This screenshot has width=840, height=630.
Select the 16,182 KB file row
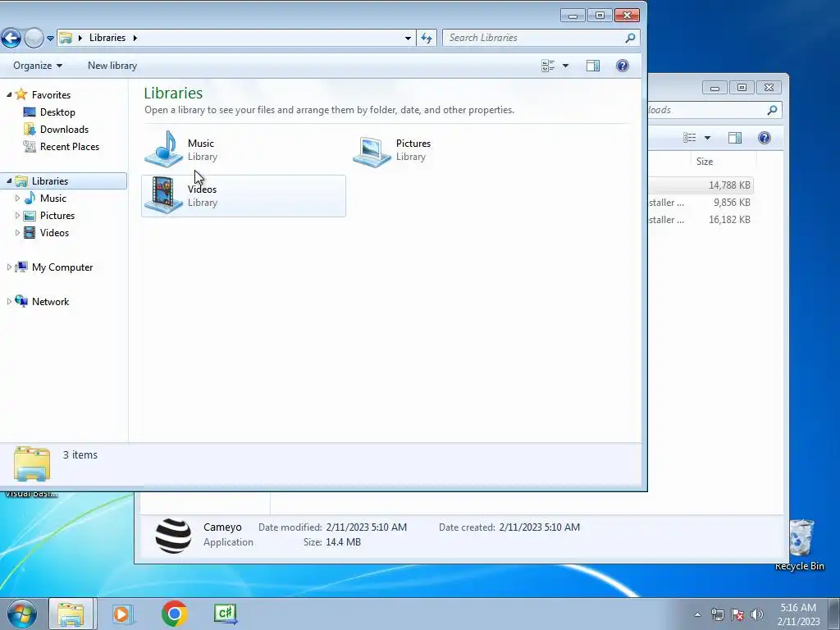[701, 220]
